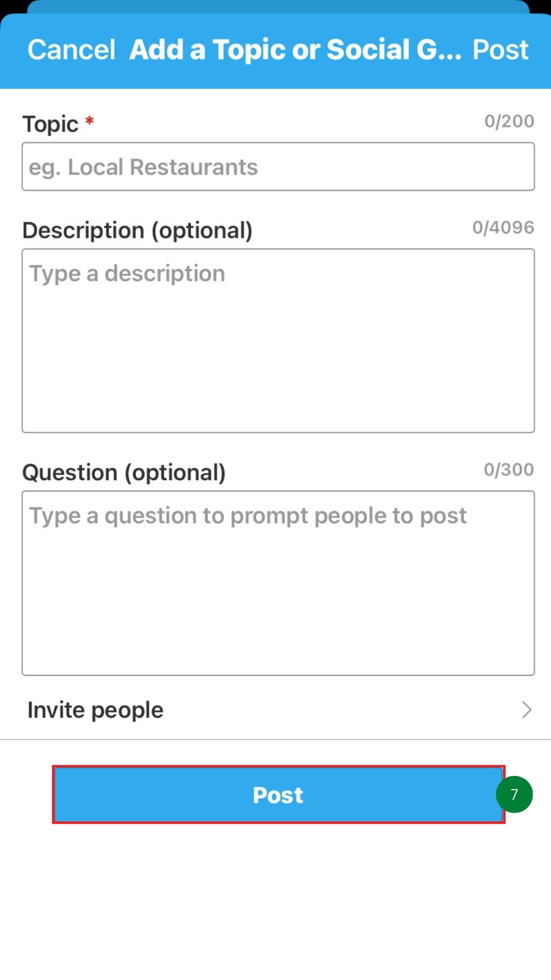Tap Post in the top header
This screenshot has width=551, height=980.
tap(500, 50)
